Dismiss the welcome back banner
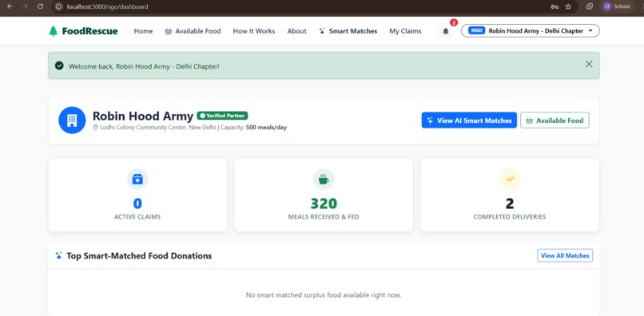644x316 pixels. (x=589, y=64)
